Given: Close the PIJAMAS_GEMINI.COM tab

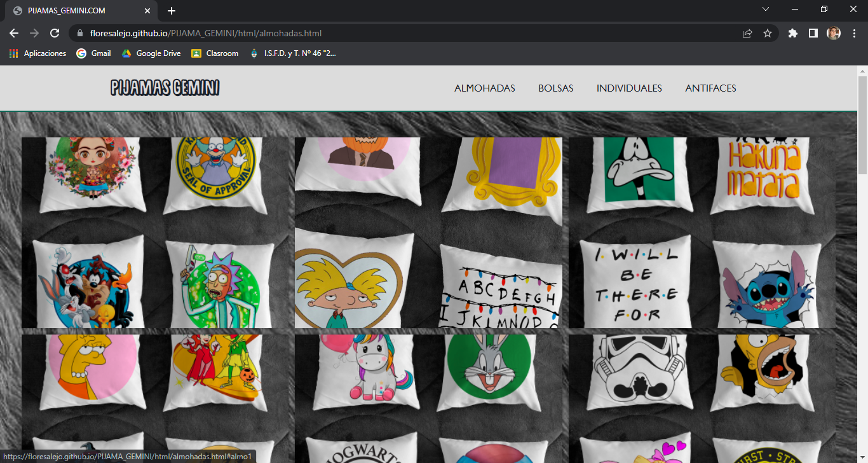Looking at the screenshot, I should (x=147, y=11).
